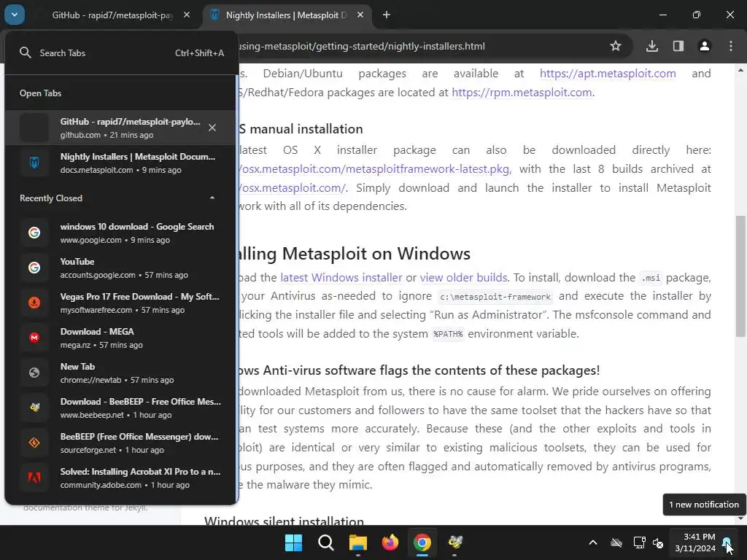Click the globe icon beside New Tab

[34, 373]
